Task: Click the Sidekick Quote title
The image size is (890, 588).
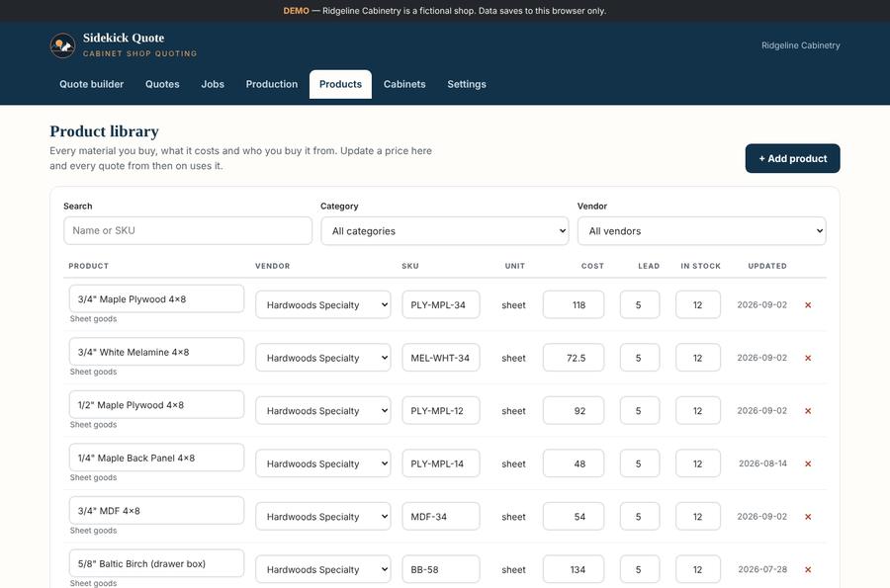Action: point(124,38)
